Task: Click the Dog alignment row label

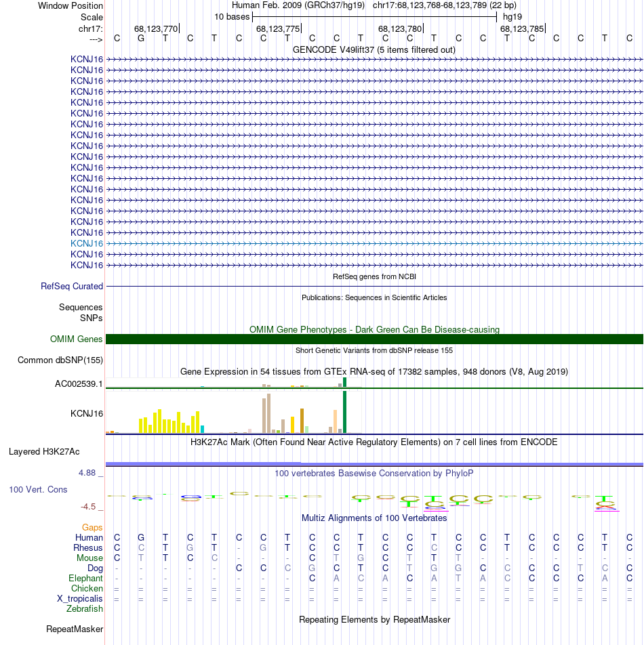Action: pos(95,568)
